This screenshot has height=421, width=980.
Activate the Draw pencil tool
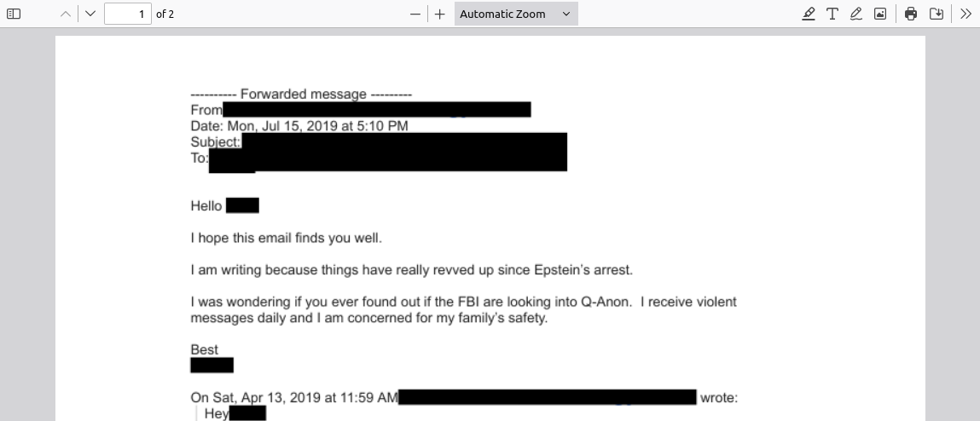pyautogui.click(x=856, y=14)
